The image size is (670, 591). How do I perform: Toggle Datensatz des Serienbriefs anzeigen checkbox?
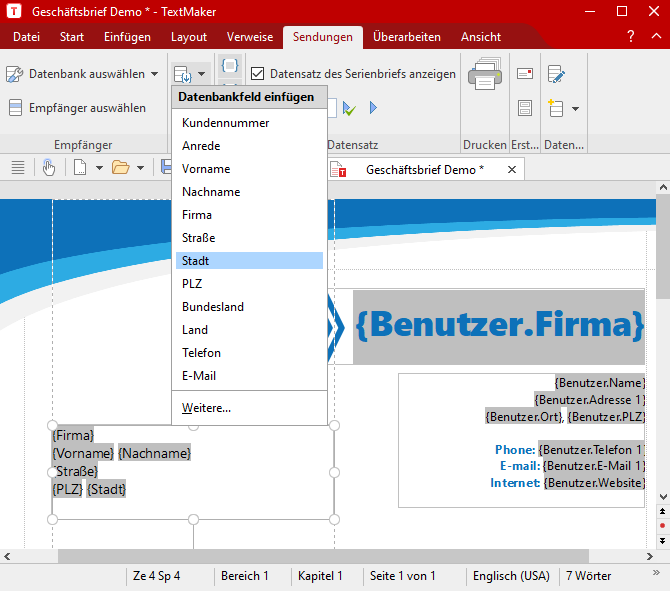coord(257,74)
